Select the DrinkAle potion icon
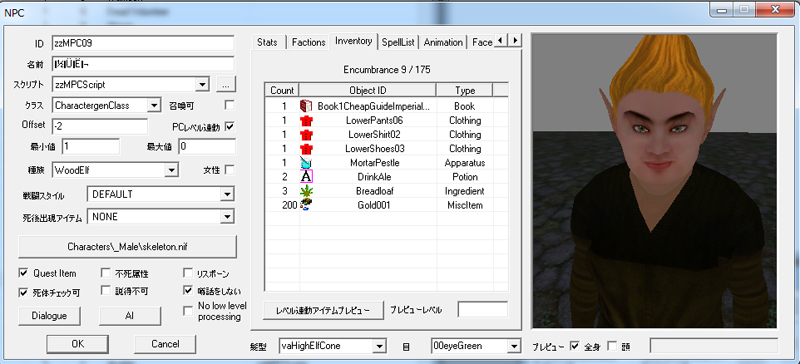Image resolution: width=800 pixels, height=364 pixels. coord(306,177)
